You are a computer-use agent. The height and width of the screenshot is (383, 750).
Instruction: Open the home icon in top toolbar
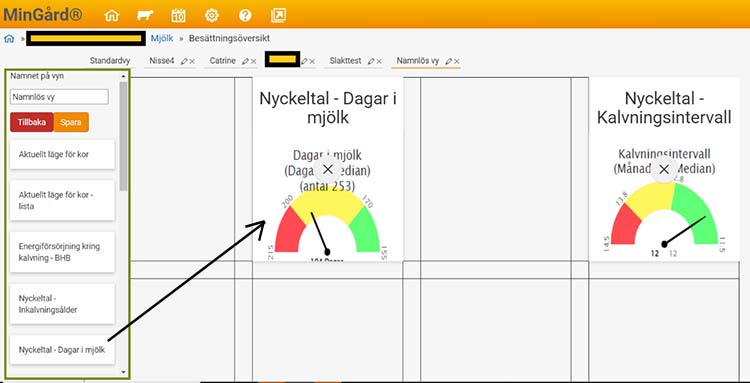click(x=111, y=15)
